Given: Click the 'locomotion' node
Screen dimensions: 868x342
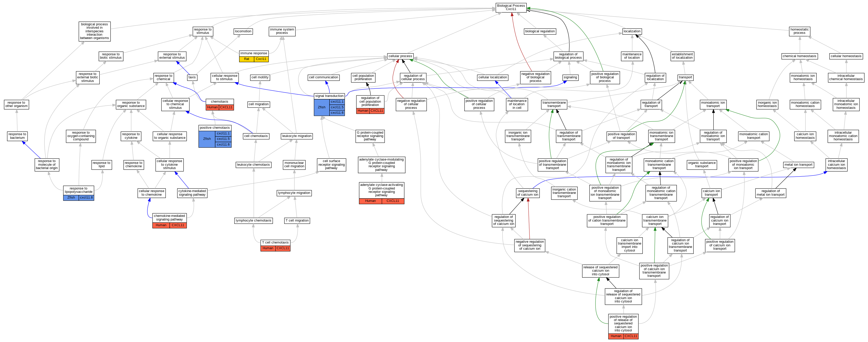Looking at the screenshot, I should (243, 31).
